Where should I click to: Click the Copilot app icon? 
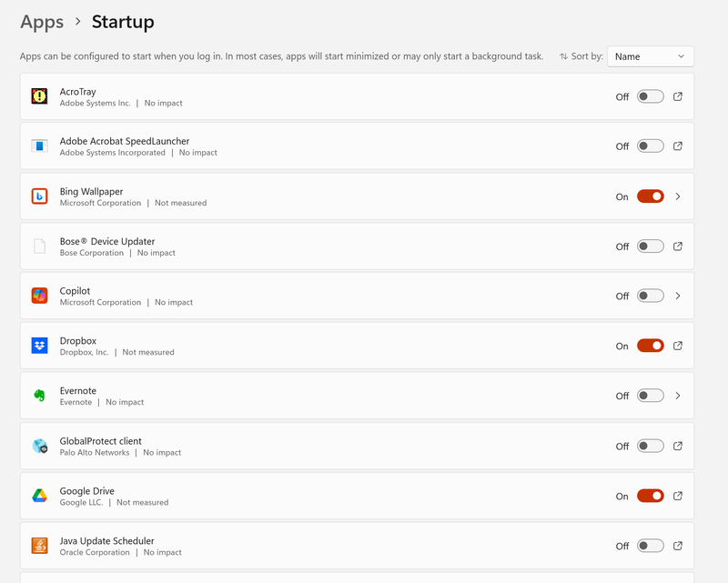[39, 296]
